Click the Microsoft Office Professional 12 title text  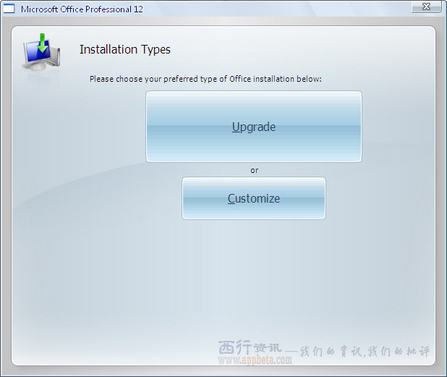(82, 9)
